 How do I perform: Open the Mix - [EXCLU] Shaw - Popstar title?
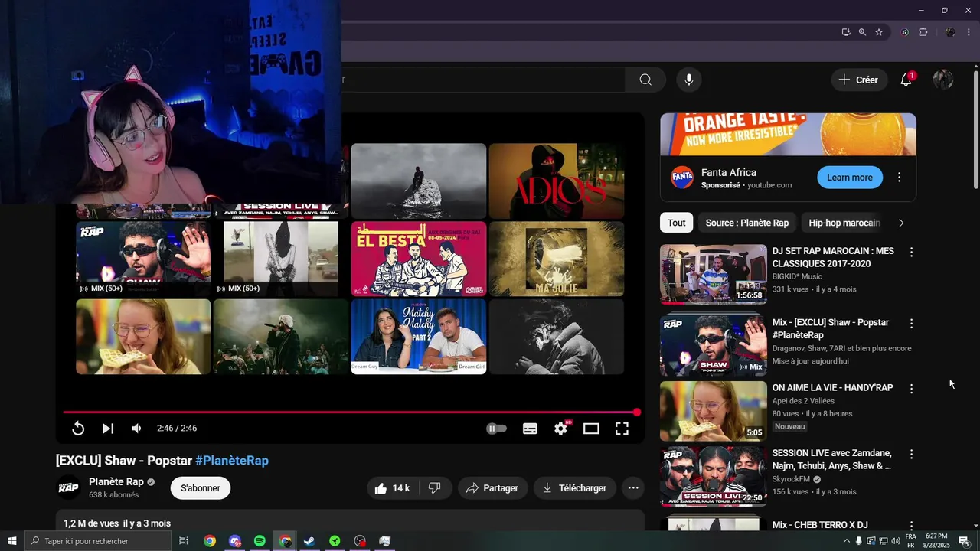point(831,329)
